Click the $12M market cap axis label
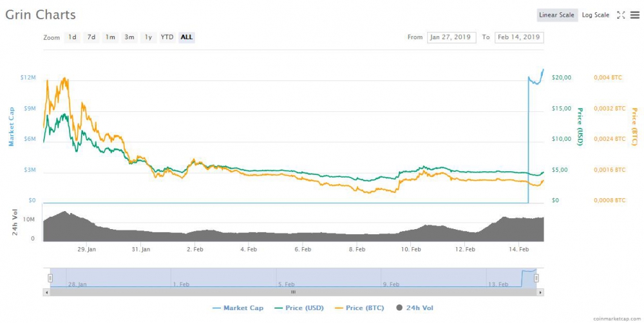The height and width of the screenshot is (323, 644). pos(28,77)
